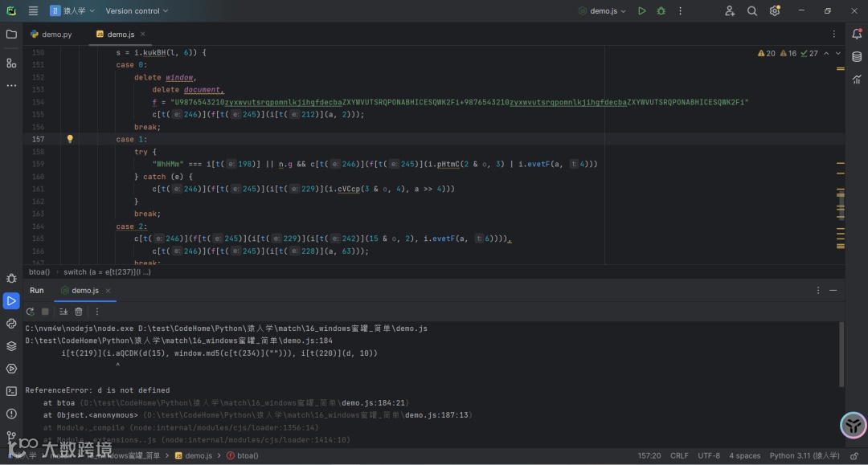Image resolution: width=868 pixels, height=465 pixels.
Task: Open the main hamburger menu
Action: [x=33, y=10]
